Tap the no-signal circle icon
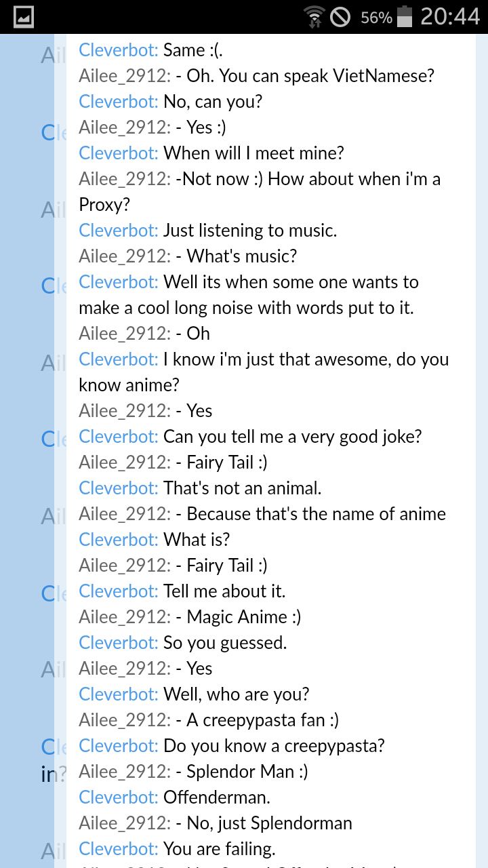Viewport: 488px width, 868px height. click(x=340, y=17)
